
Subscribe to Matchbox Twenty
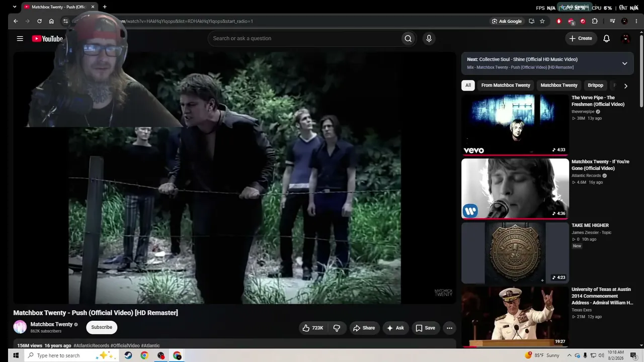102,327
